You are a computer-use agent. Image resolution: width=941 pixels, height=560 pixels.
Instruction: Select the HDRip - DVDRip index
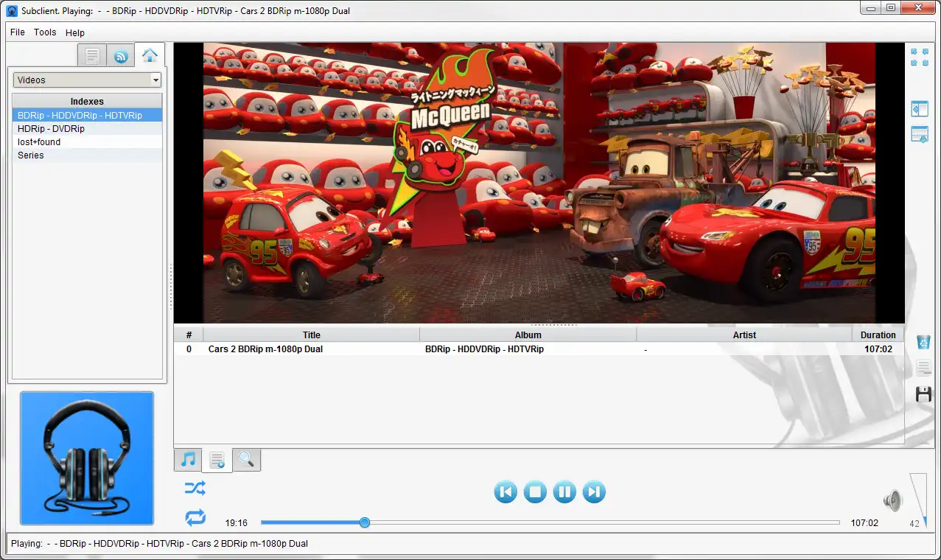52,129
